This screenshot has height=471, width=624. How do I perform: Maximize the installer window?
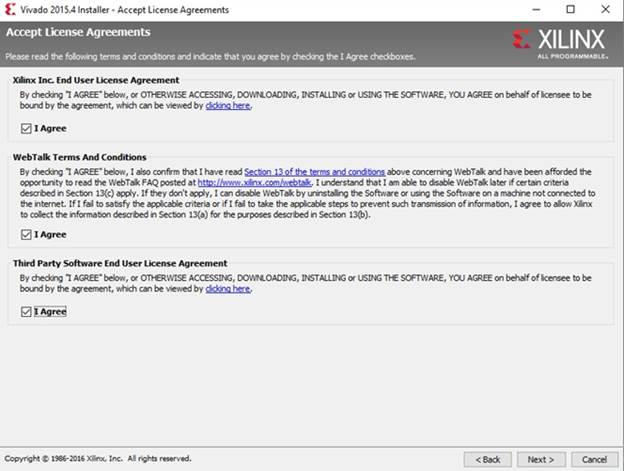point(570,9)
